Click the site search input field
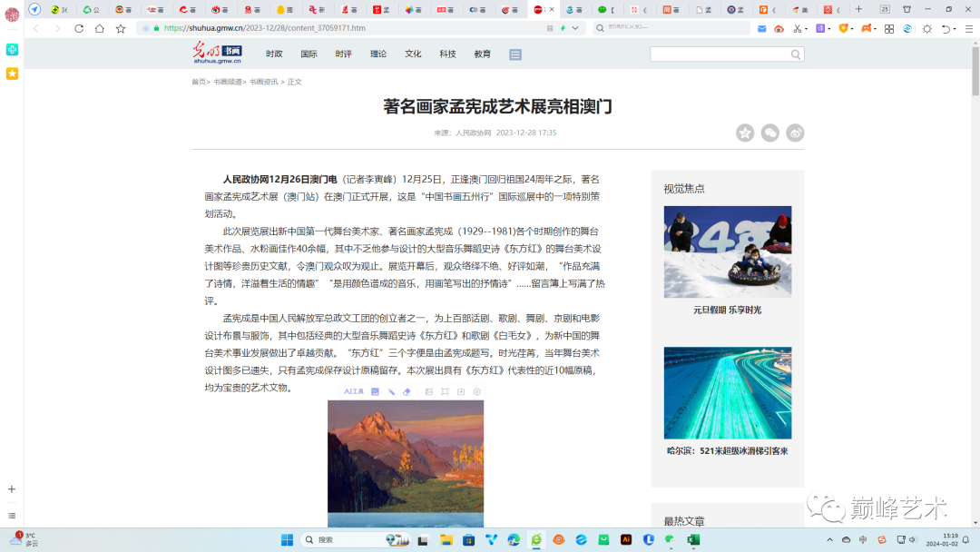980x552 pixels. tap(721, 54)
